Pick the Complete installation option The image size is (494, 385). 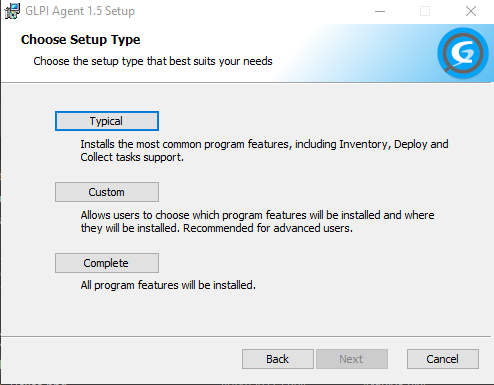[107, 263]
